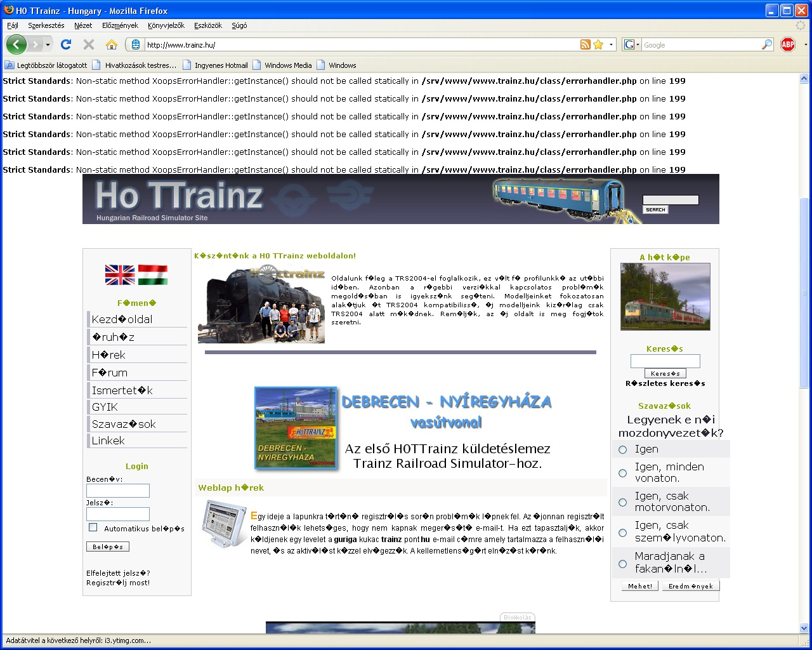The image size is (812, 650).
Task: Open the GYIK menu link
Action: coord(105,407)
